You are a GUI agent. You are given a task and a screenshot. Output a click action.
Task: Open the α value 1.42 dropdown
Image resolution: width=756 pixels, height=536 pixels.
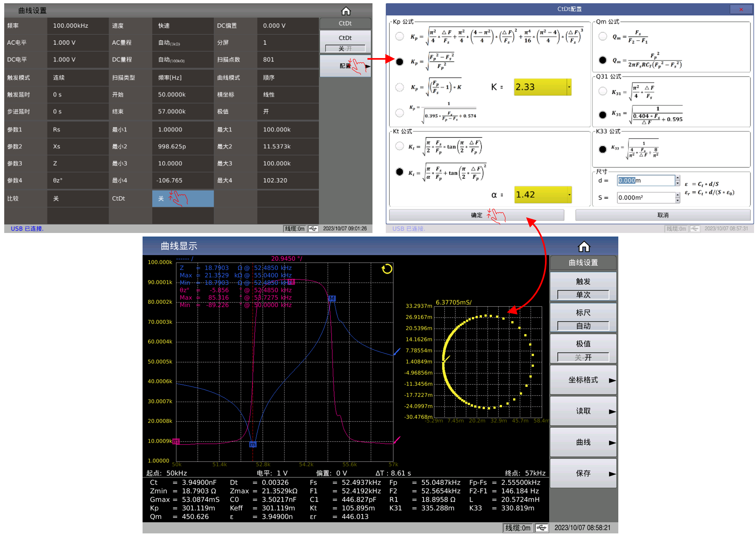[x=569, y=195]
